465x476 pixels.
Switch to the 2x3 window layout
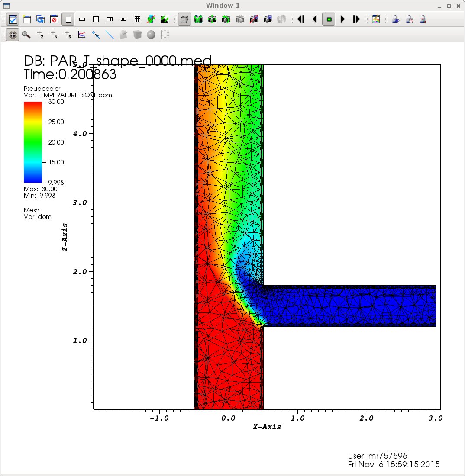pyautogui.click(x=110, y=19)
